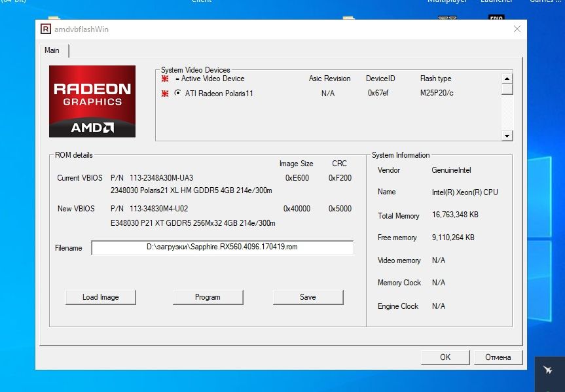This screenshot has width=565, height=392.
Task: Close the amdvbflashWin window
Action: coord(517,29)
